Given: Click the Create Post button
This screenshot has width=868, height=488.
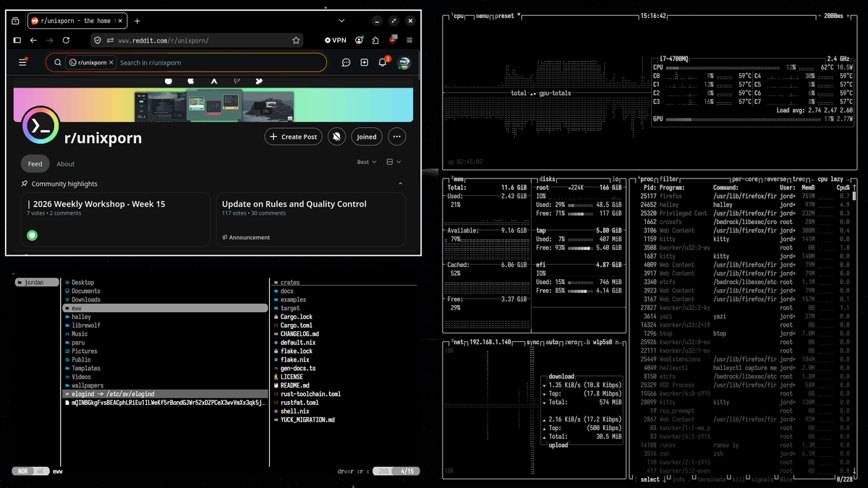Looking at the screenshot, I should (293, 136).
